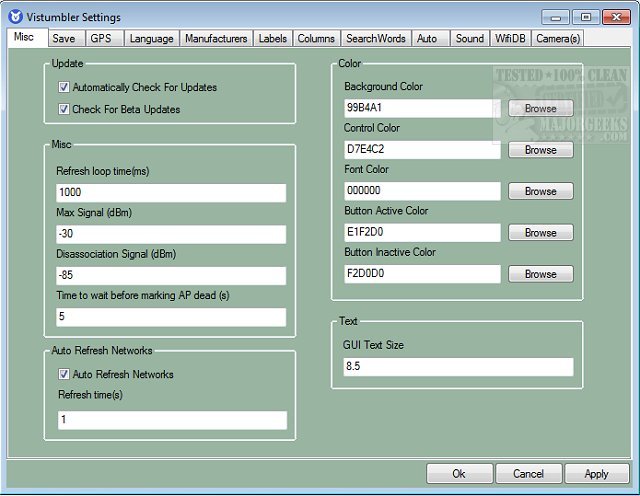This screenshot has height=496, width=640.
Task: Click Control Color field D7E4C2
Action: (422, 149)
